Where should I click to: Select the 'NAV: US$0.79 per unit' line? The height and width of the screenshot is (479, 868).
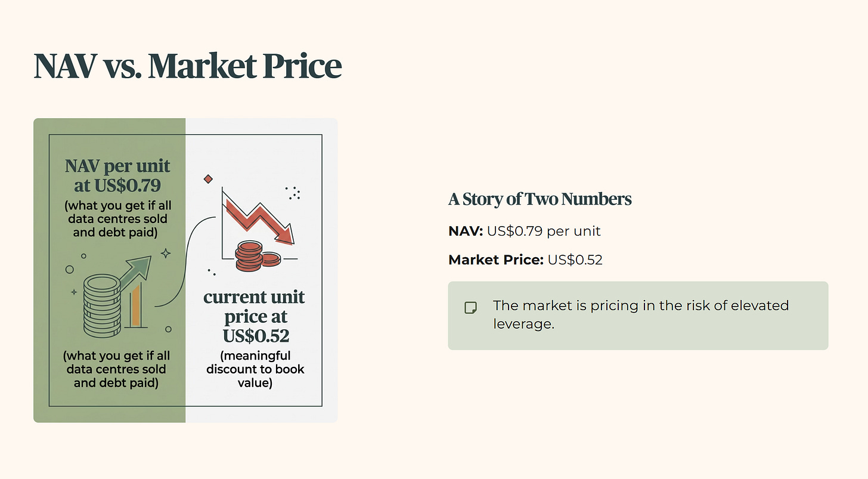[525, 231]
